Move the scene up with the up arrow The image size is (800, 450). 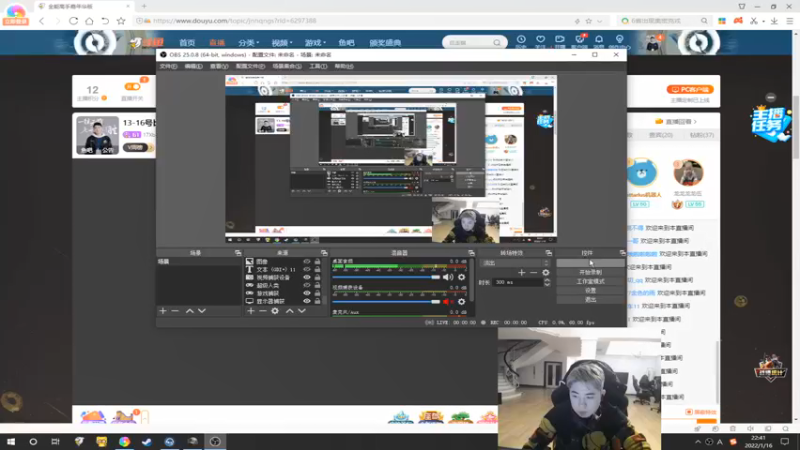[189, 311]
